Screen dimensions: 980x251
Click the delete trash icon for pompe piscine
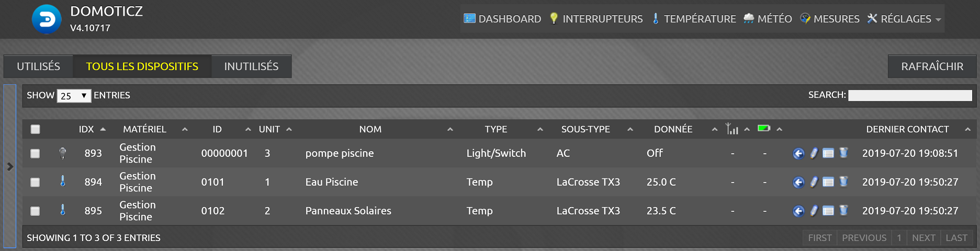click(843, 153)
